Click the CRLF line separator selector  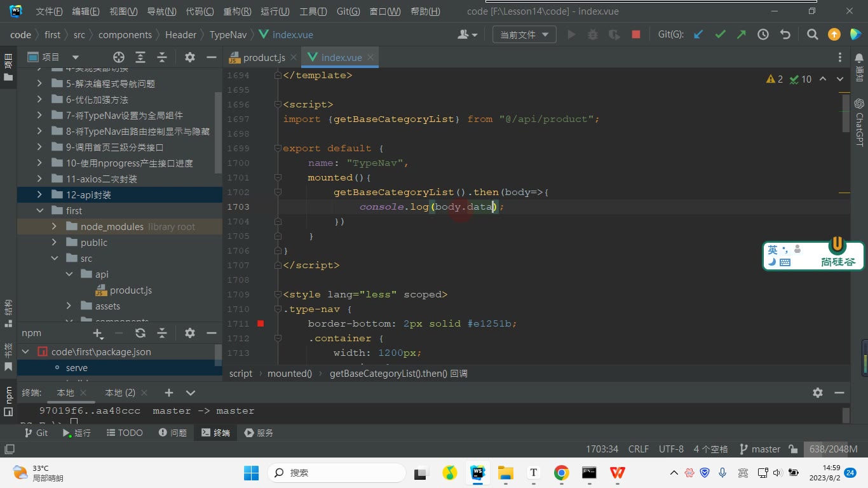pyautogui.click(x=639, y=449)
